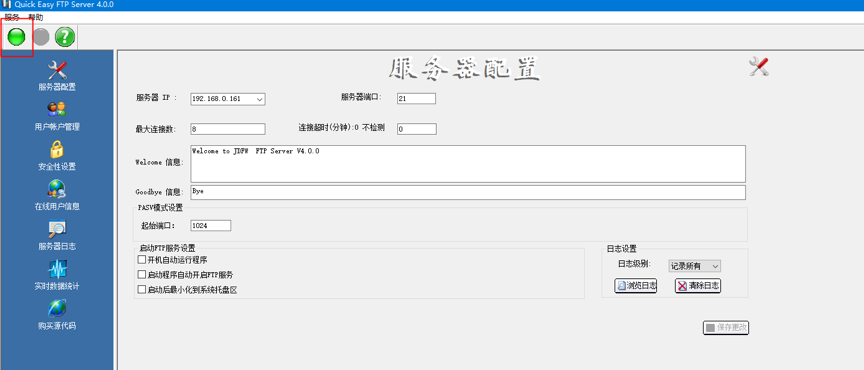864x370 pixels.
Task: Open the 服务 menu
Action: [12, 18]
